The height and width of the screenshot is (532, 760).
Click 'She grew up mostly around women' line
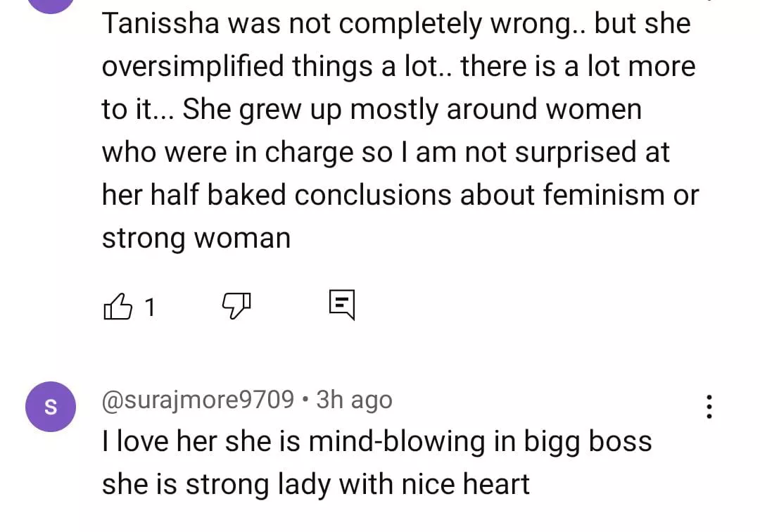pyautogui.click(x=372, y=110)
